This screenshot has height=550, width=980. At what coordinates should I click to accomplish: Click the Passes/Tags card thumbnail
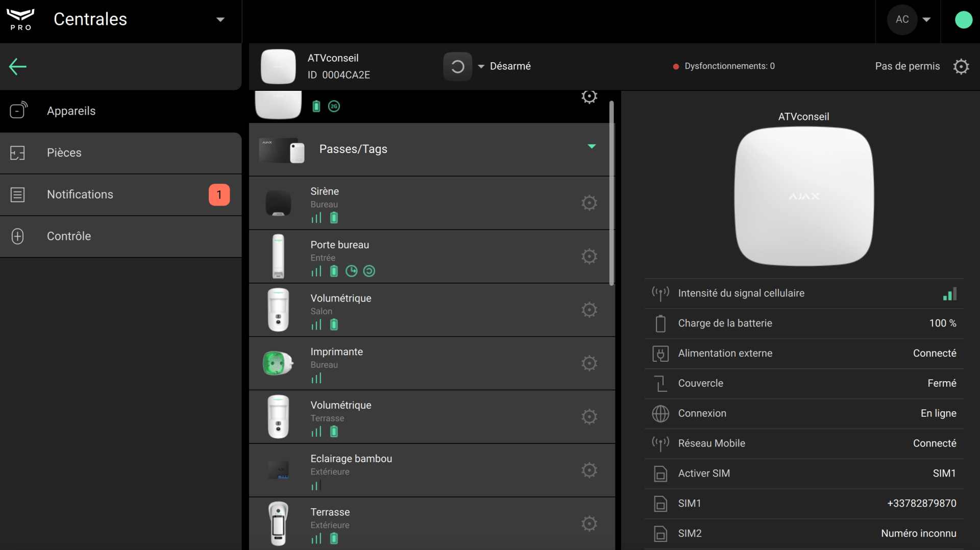pos(282,151)
